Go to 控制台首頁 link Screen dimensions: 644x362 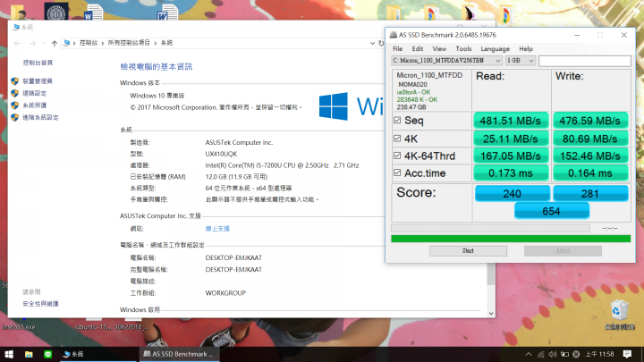coord(38,63)
